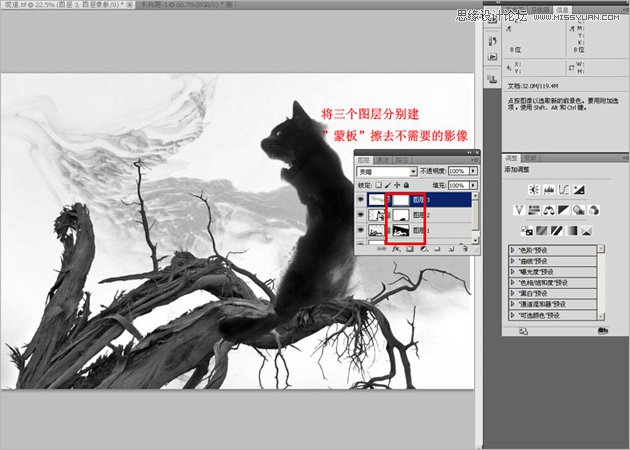
Task: Add a Gradient Map adjustment icon
Action: 571,231
